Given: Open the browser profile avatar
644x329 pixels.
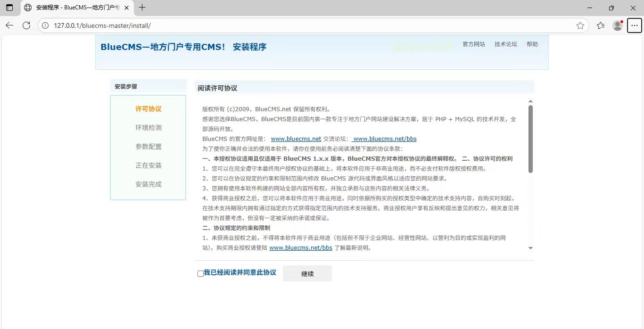Looking at the screenshot, I should [x=618, y=25].
